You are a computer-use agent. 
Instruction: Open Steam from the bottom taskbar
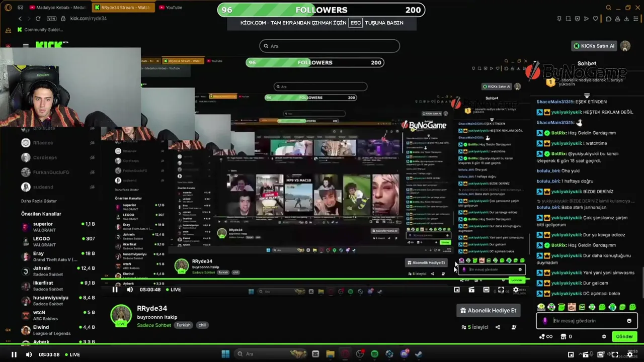419,354
